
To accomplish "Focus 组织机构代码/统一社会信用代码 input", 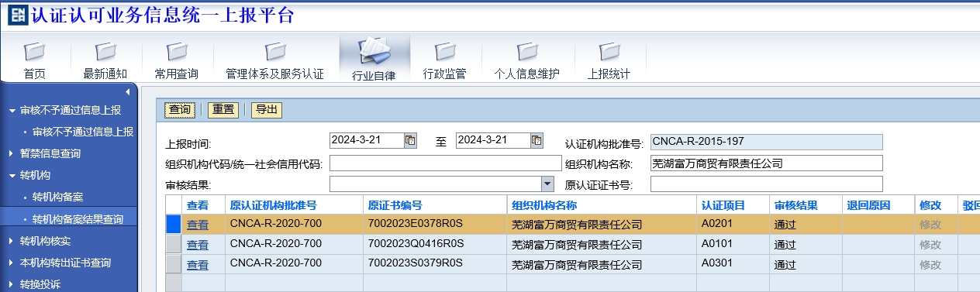I will coord(445,163).
